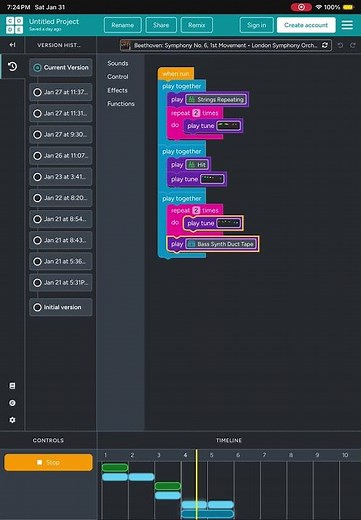Click the round icon above the gear

click(x=12, y=403)
